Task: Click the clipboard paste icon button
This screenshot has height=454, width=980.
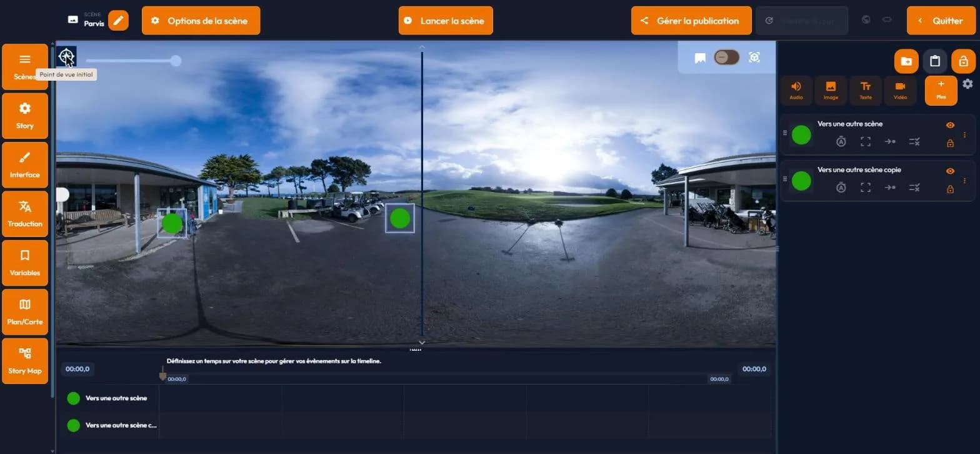Action: tap(935, 61)
